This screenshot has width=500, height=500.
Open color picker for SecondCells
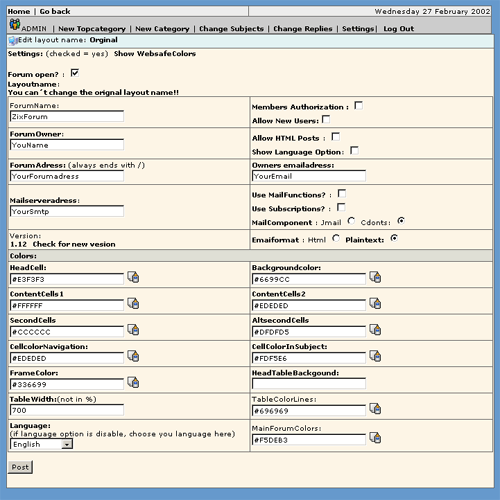(133, 330)
